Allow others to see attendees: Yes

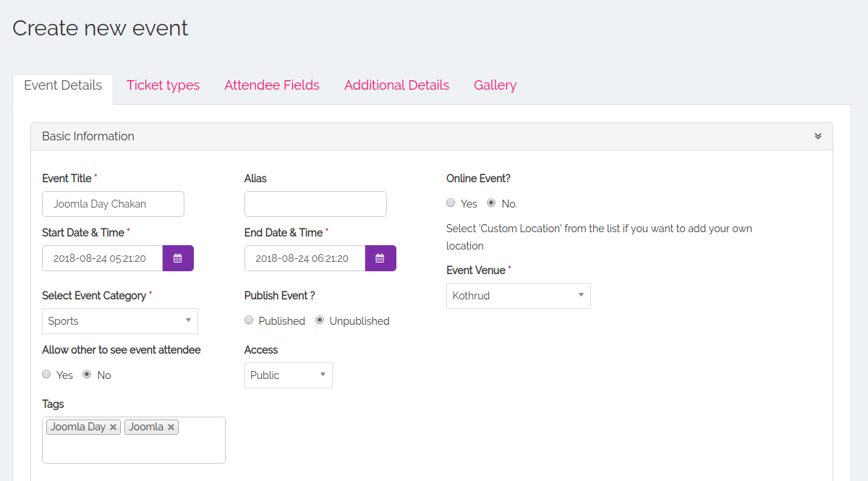(x=47, y=375)
